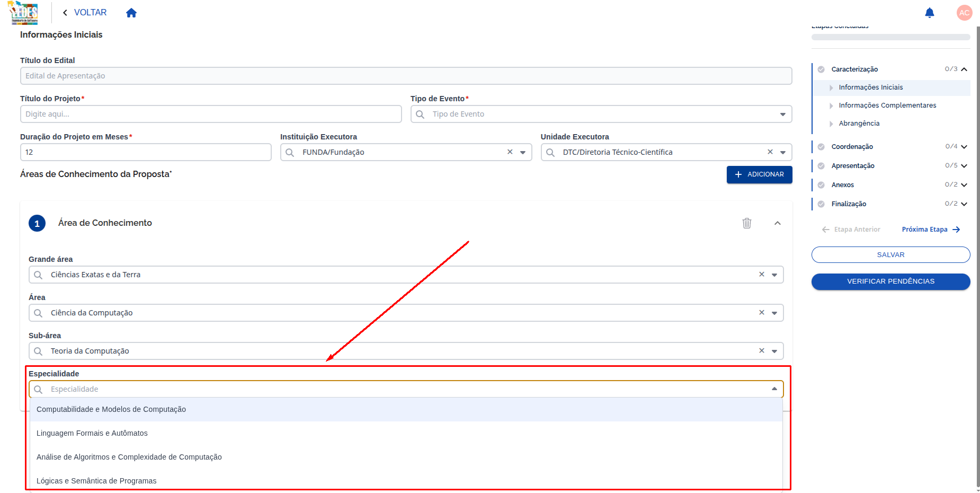The height and width of the screenshot is (493, 980).
Task: Open the Grande área dropdown arrow
Action: pos(774,275)
